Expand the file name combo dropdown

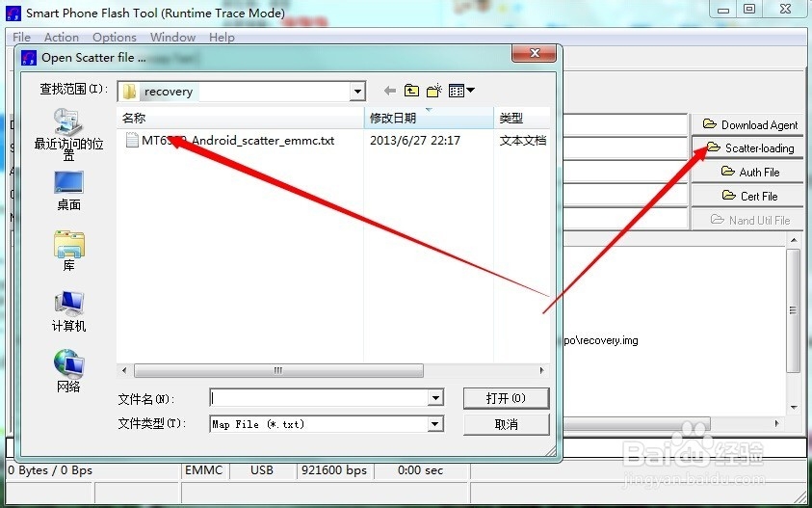click(435, 398)
